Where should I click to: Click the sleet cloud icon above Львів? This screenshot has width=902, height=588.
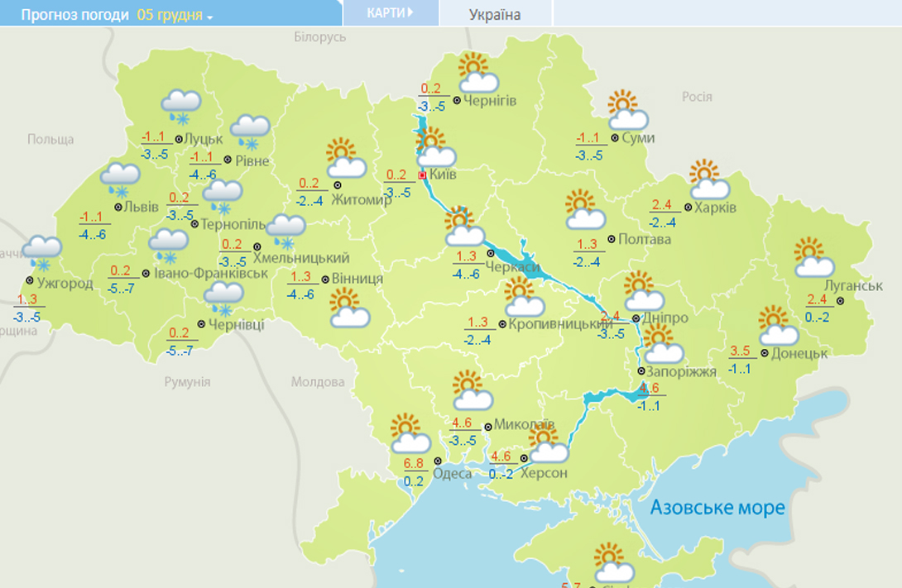click(x=121, y=179)
